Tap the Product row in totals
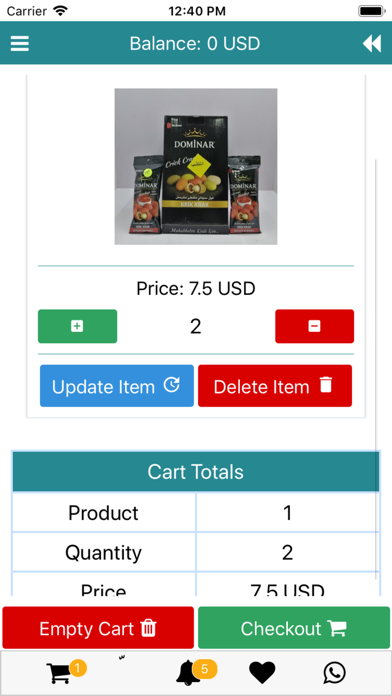This screenshot has width=392, height=696. (196, 513)
